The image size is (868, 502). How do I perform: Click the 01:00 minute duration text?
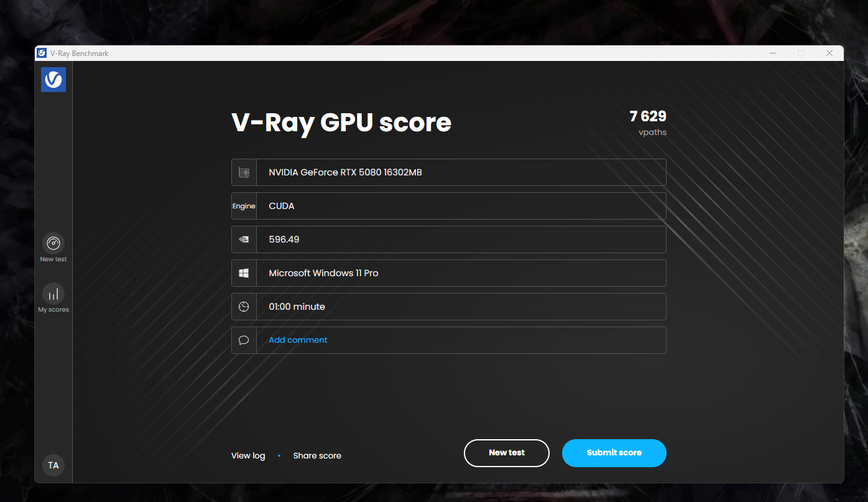click(297, 307)
